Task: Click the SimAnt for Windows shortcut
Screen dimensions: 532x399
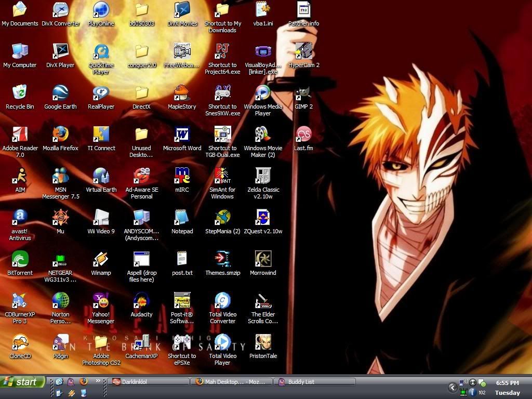Action: pyautogui.click(x=222, y=184)
